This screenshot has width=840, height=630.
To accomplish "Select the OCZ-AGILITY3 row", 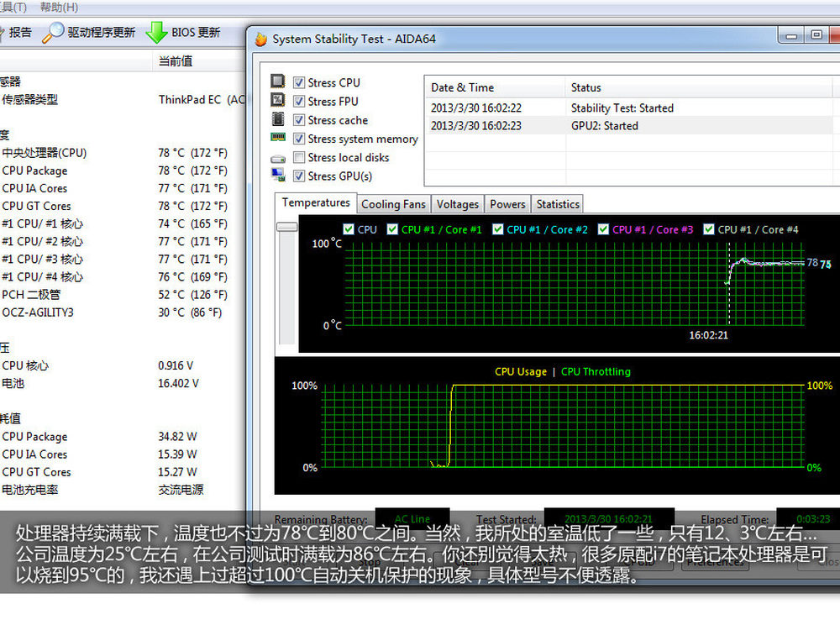I will point(123,312).
